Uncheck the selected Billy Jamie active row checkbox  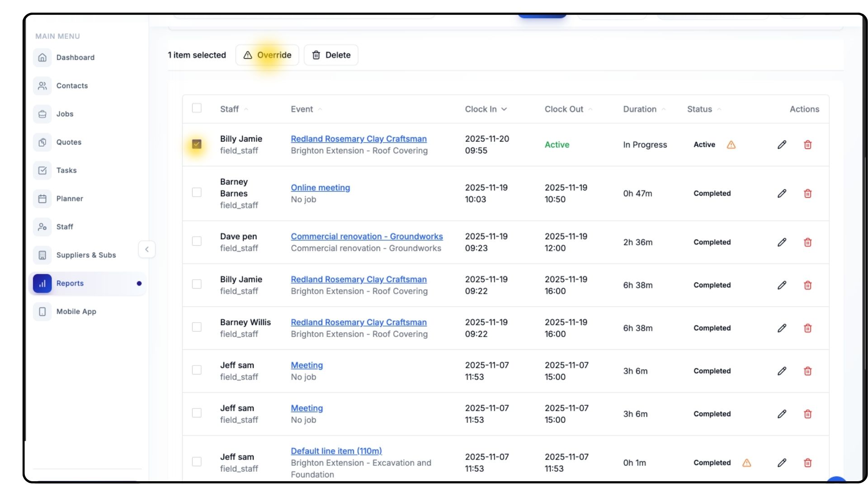point(197,144)
